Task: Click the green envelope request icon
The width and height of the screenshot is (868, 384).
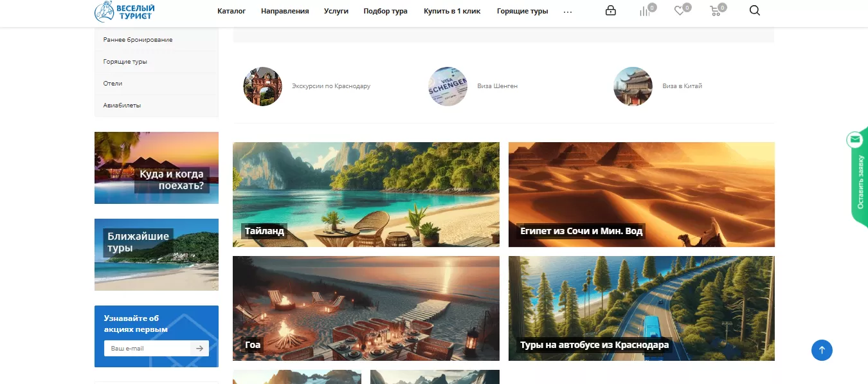Action: 854,139
